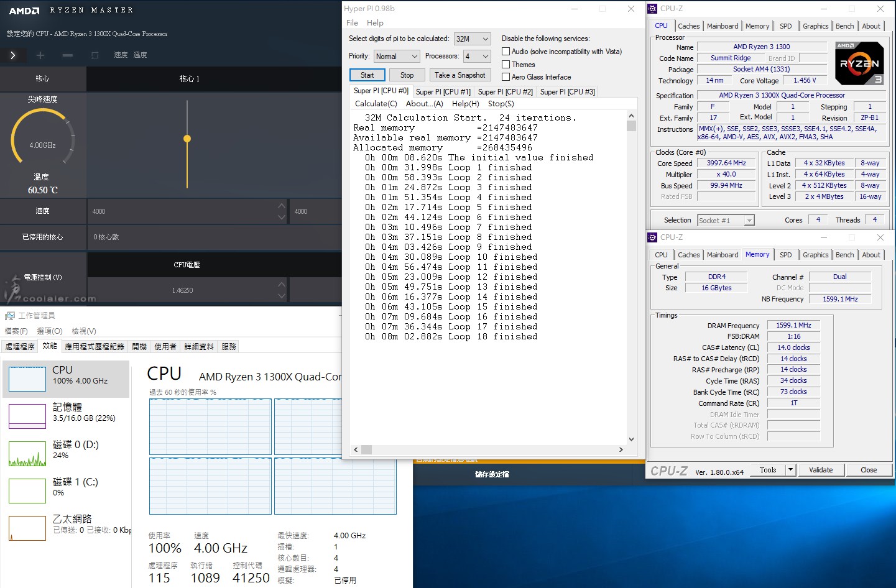Open the digits of pi 32M dropdown
The image size is (896, 588).
(x=473, y=39)
